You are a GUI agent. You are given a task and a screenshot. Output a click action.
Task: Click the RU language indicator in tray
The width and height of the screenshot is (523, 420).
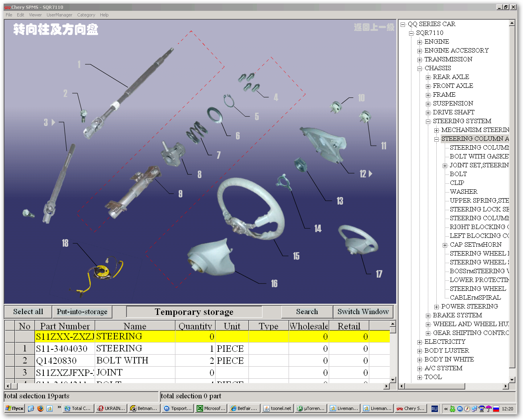click(x=434, y=408)
